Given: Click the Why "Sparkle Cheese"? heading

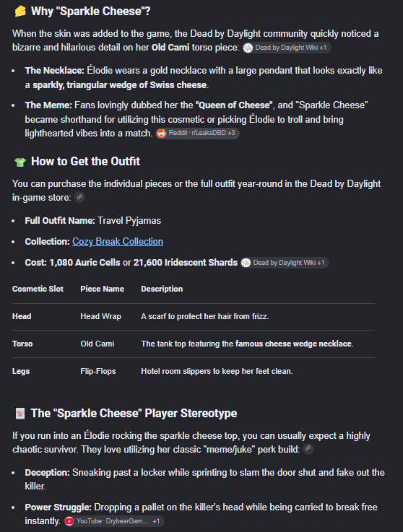Looking at the screenshot, I should (x=91, y=12).
